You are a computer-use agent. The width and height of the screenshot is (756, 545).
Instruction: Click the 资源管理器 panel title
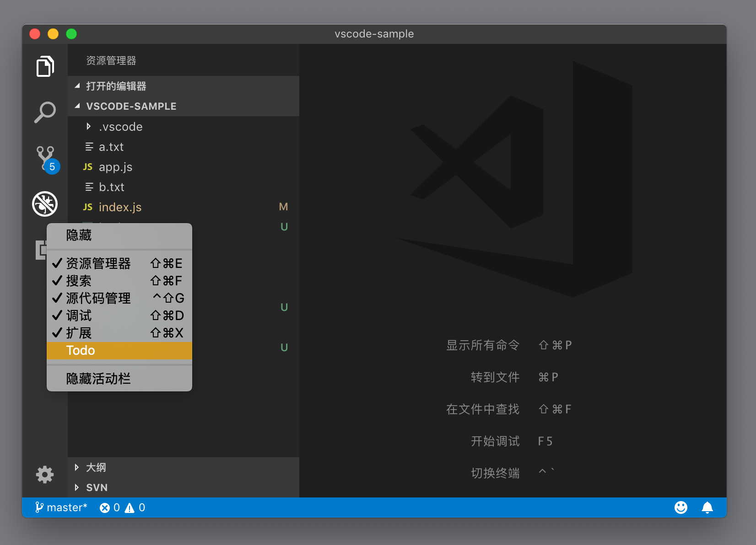111,60
